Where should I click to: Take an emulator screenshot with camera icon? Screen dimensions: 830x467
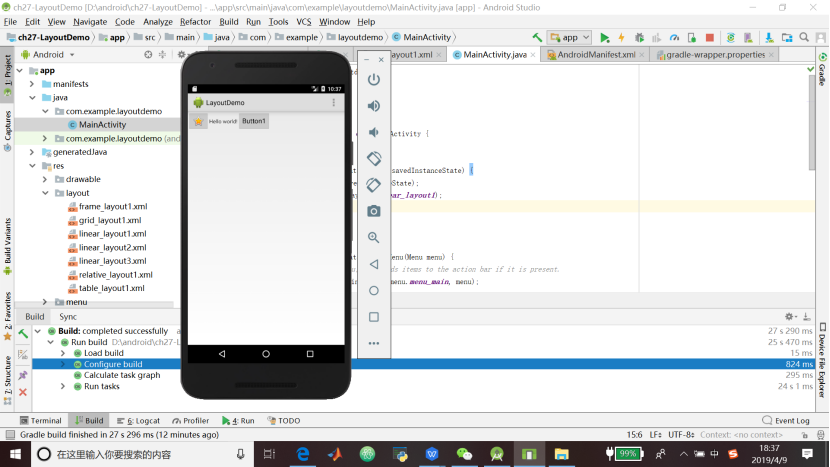pyautogui.click(x=374, y=211)
